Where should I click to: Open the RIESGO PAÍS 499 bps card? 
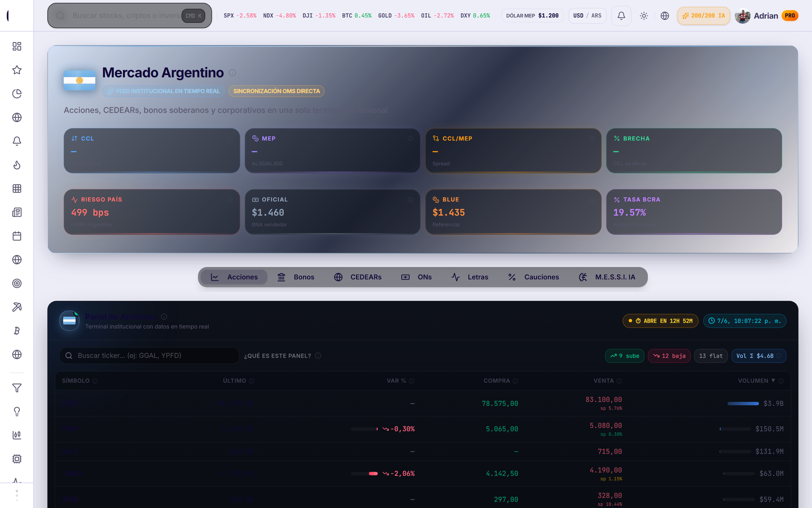click(x=152, y=212)
